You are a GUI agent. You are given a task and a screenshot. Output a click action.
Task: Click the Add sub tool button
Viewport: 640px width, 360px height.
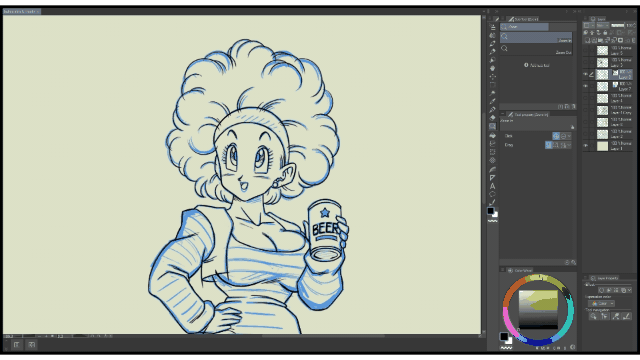[x=537, y=65]
